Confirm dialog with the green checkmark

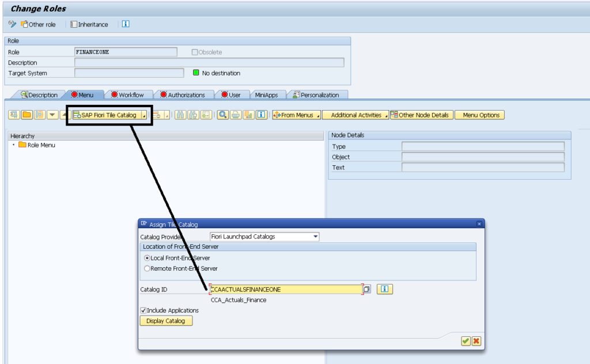coord(465,340)
